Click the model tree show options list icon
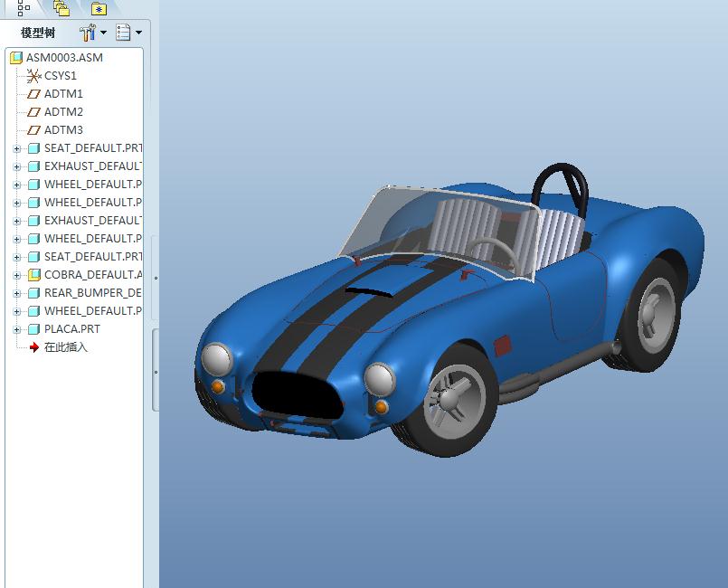Screen dimensions: 728x588 click(123, 33)
